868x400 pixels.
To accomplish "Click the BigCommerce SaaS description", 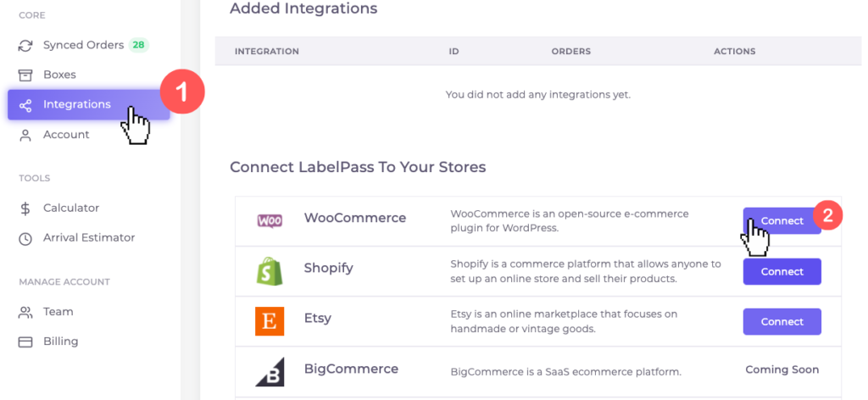I will click(565, 372).
